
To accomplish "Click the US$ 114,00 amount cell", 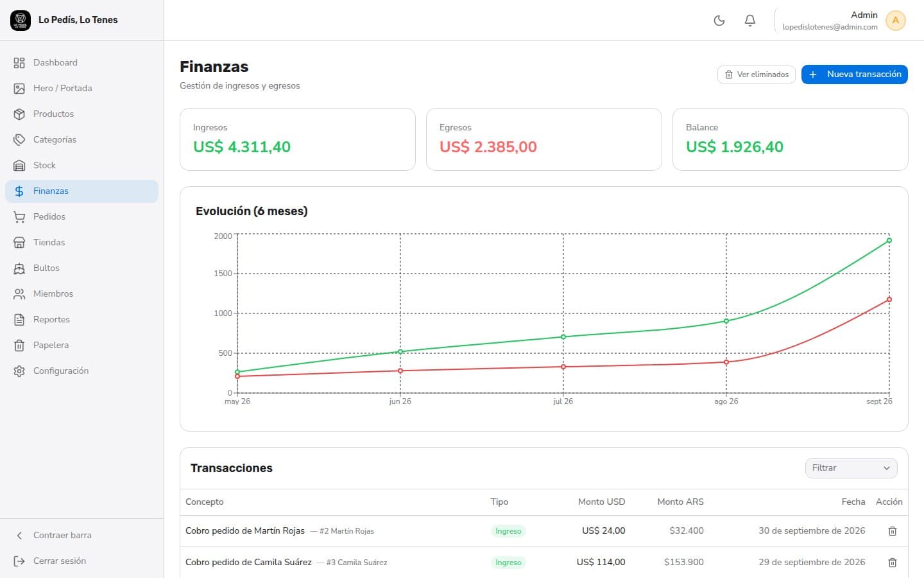I will 601,562.
